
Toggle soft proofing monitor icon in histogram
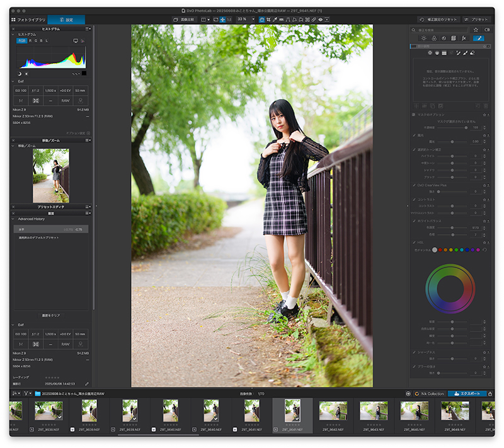point(76,41)
